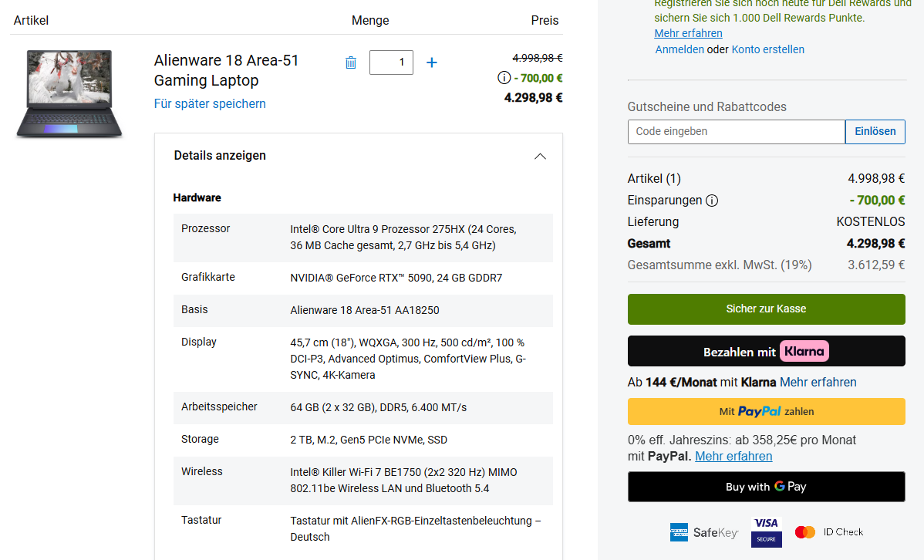Proceed with Sicher zur Kasse button
The width and height of the screenshot is (924, 560).
[766, 309]
